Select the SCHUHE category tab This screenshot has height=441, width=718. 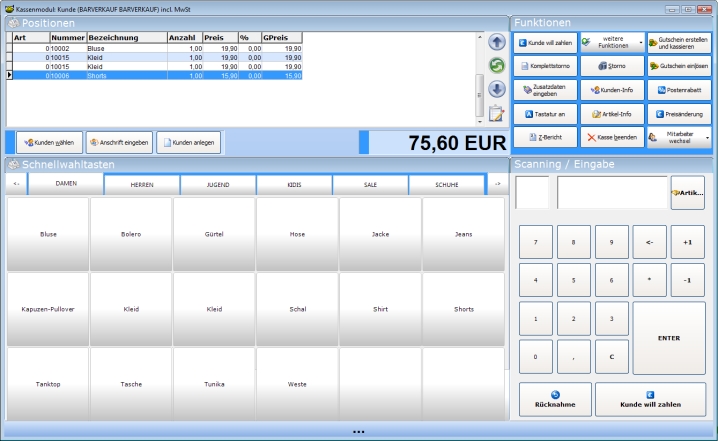[x=447, y=184]
